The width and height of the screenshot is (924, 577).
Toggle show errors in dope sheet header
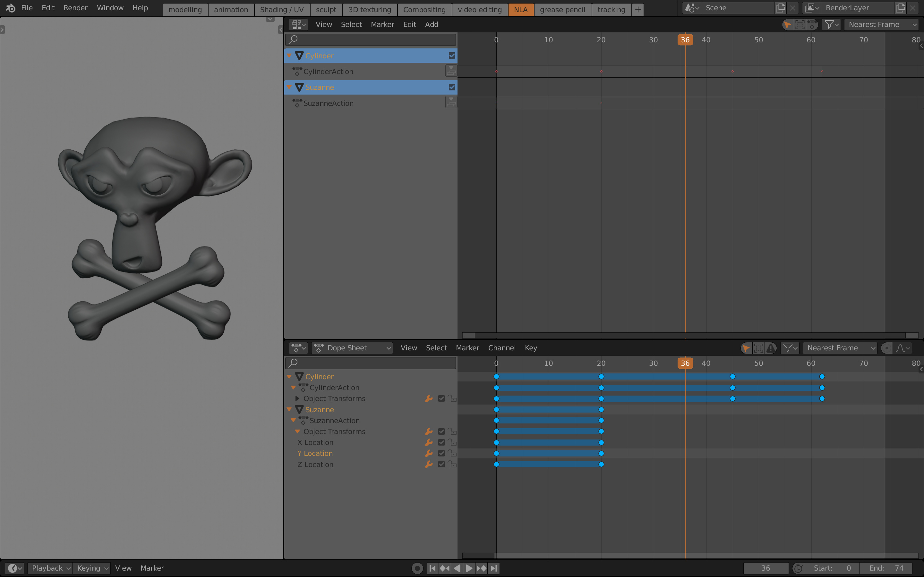point(771,348)
